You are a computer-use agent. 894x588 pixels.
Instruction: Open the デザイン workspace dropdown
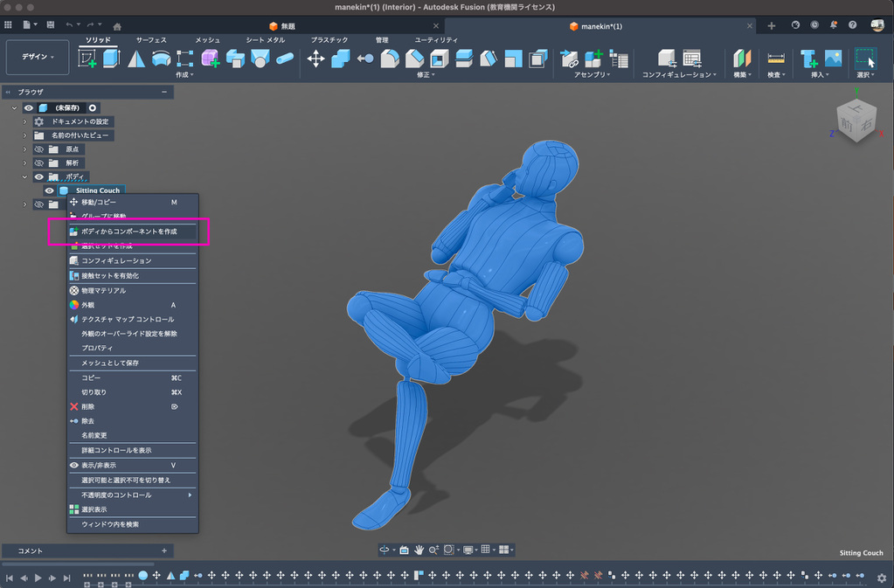[37, 57]
